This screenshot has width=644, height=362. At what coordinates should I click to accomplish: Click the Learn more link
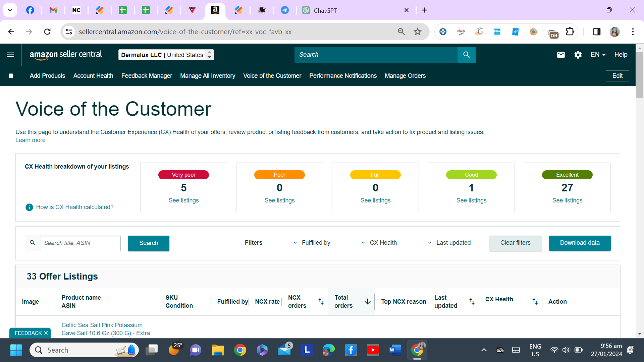[30, 140]
